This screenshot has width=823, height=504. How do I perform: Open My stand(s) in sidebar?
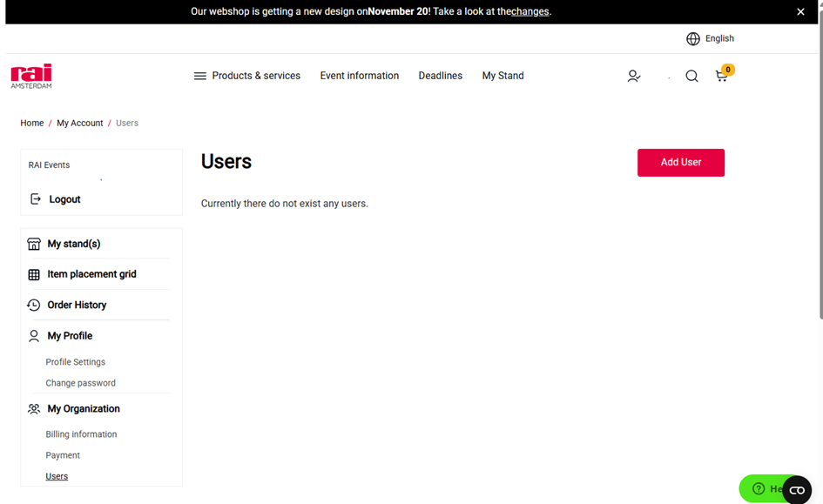pos(74,244)
